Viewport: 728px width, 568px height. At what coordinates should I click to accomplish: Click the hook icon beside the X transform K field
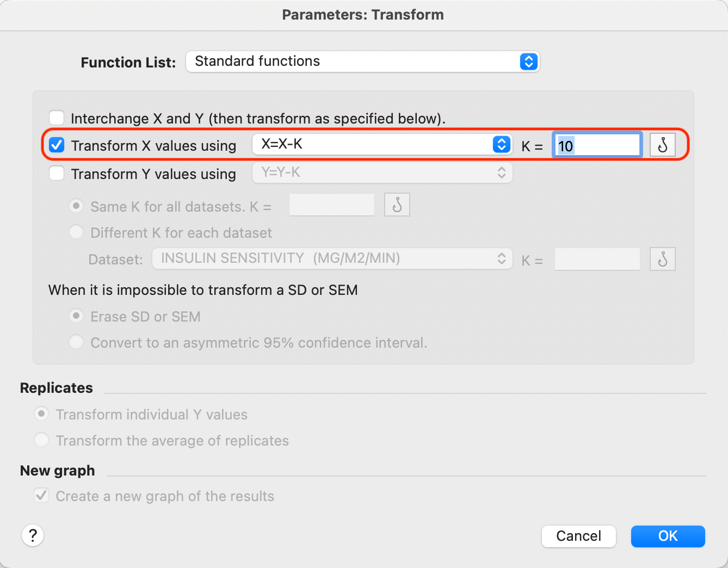click(x=662, y=145)
